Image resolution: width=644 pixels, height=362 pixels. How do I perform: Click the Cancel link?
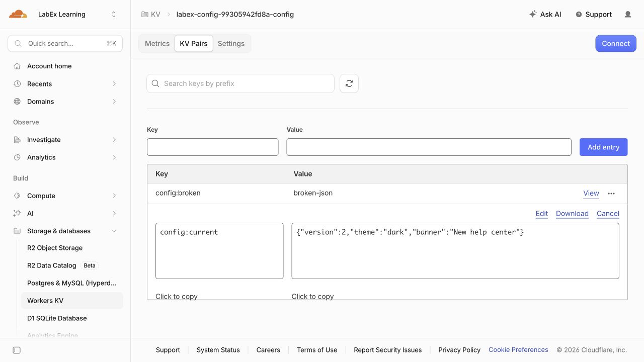pyautogui.click(x=608, y=214)
